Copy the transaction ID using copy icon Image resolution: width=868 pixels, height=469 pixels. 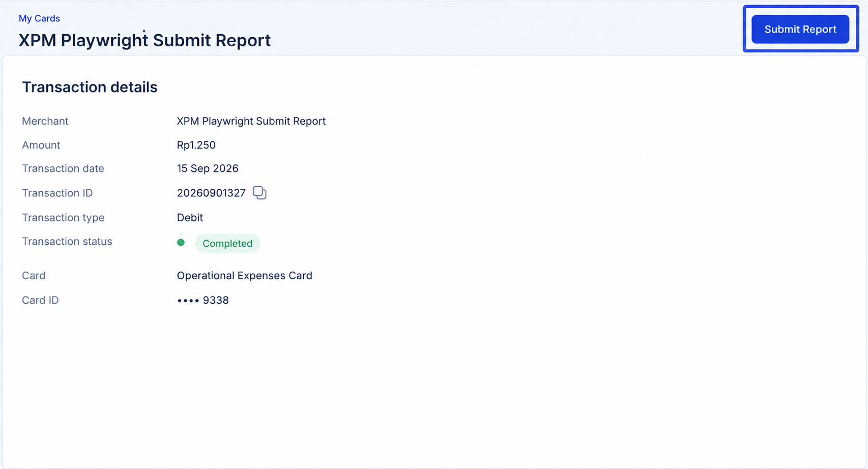[x=259, y=193]
